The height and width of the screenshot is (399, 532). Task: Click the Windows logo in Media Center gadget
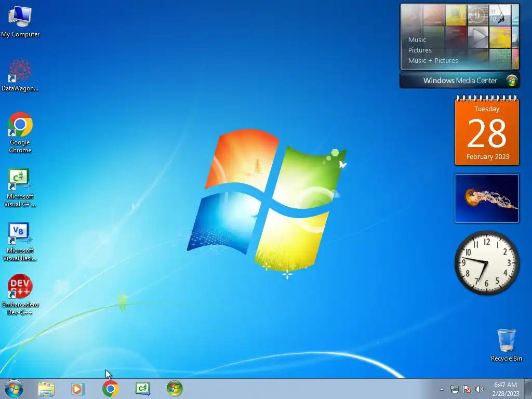512,81
